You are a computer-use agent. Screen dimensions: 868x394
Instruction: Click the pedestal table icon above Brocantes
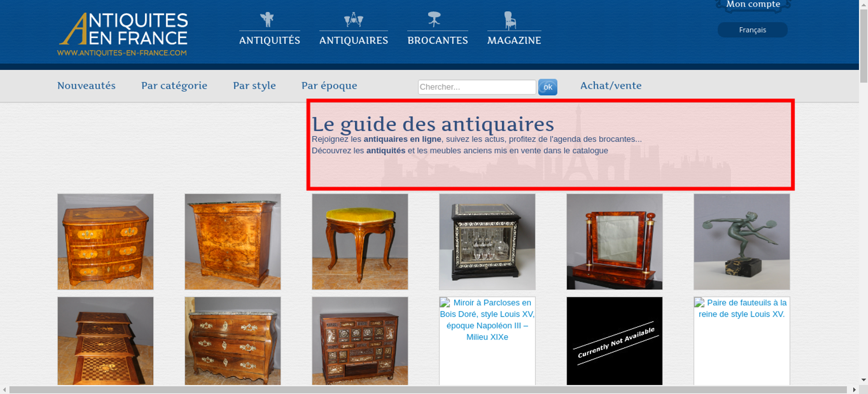434,20
